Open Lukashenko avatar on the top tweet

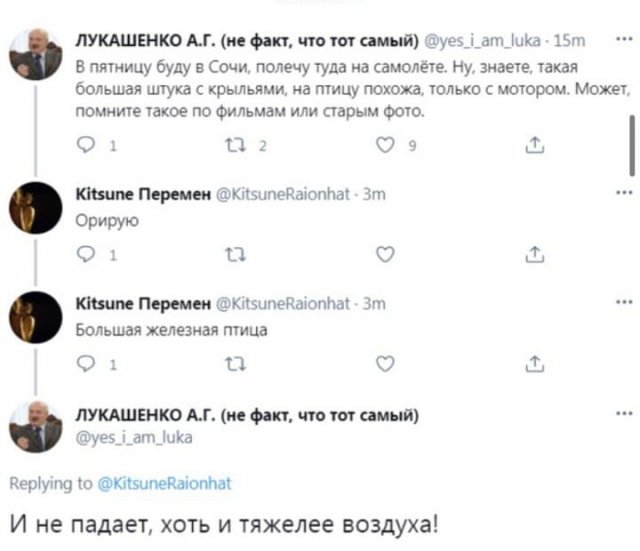pyautogui.click(x=36, y=56)
